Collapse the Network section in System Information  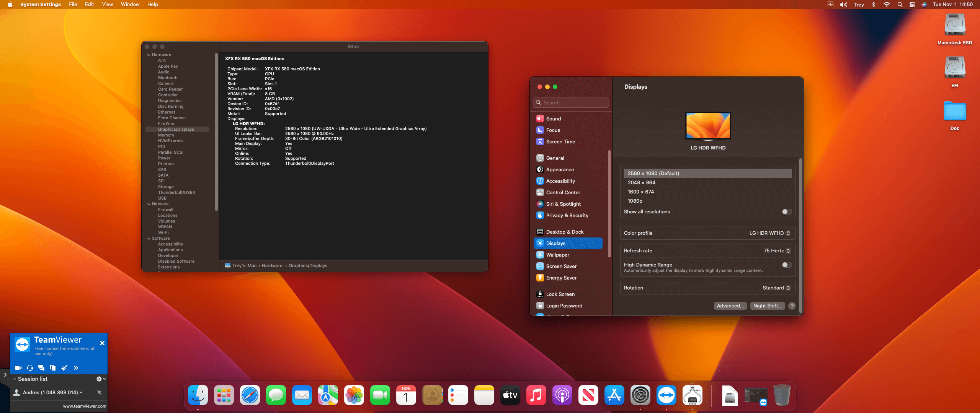(149, 204)
